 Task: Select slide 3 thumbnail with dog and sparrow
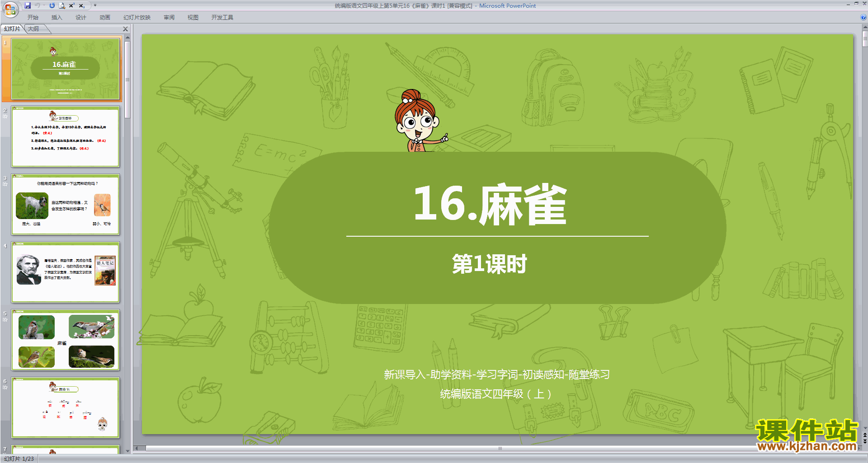[x=66, y=205]
